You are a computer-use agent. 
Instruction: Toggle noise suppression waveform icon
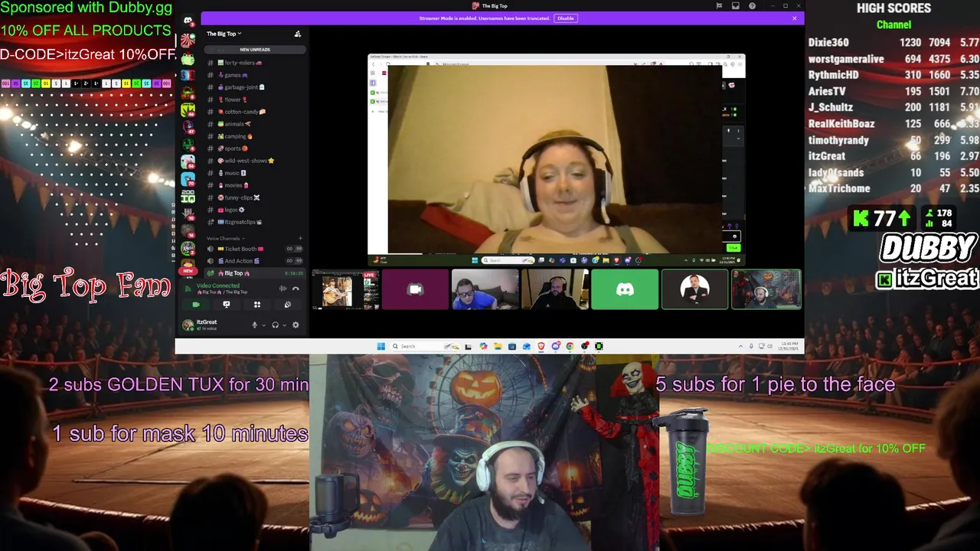pos(283,289)
